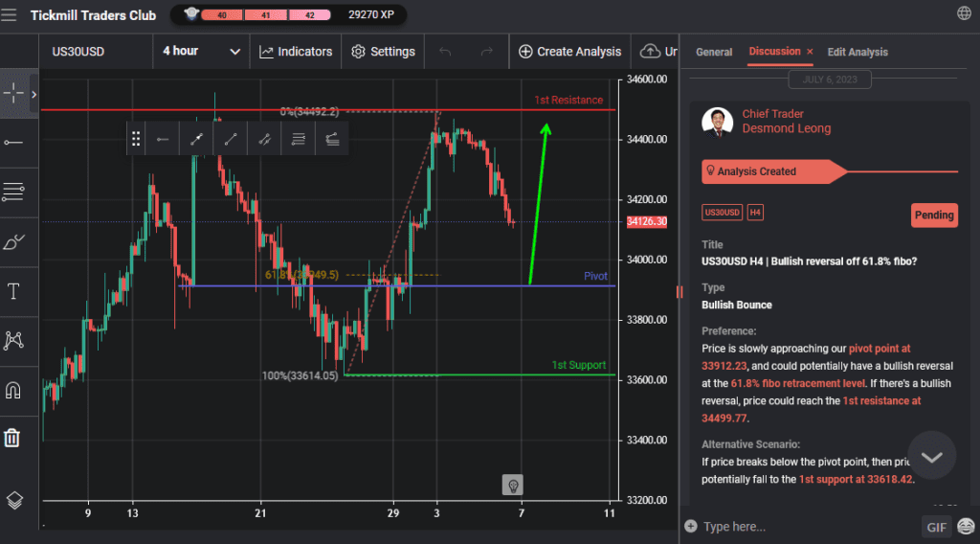Viewport: 980px width, 544px height.
Task: Open the Indicators panel
Action: pos(296,52)
